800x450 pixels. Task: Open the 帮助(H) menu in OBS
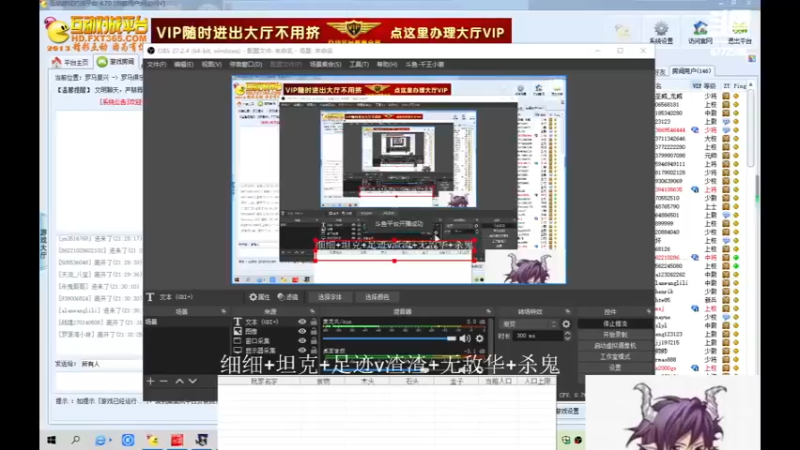387,65
